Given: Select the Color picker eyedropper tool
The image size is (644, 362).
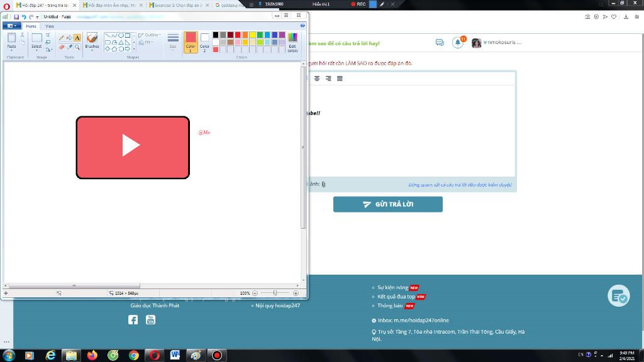Looking at the screenshot, I should point(69,47).
